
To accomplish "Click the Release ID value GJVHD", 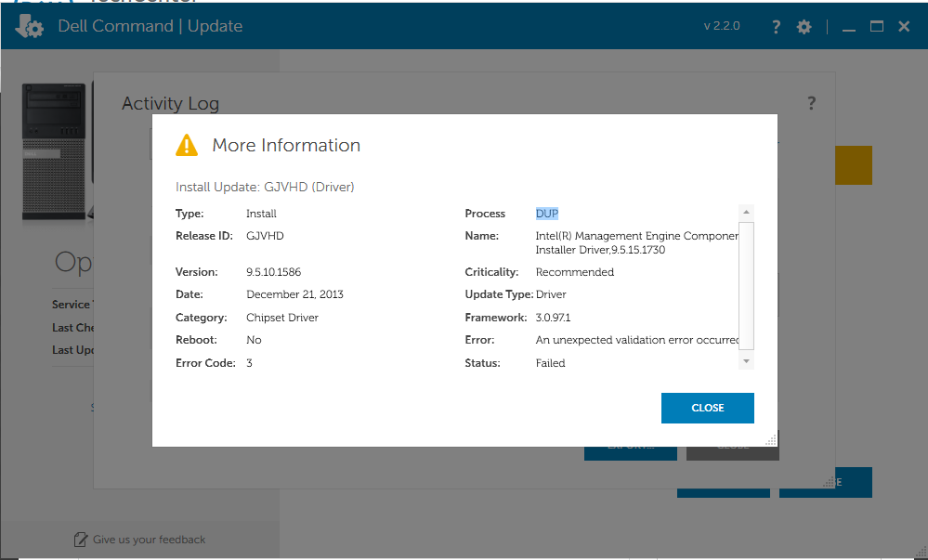I will coord(265,236).
